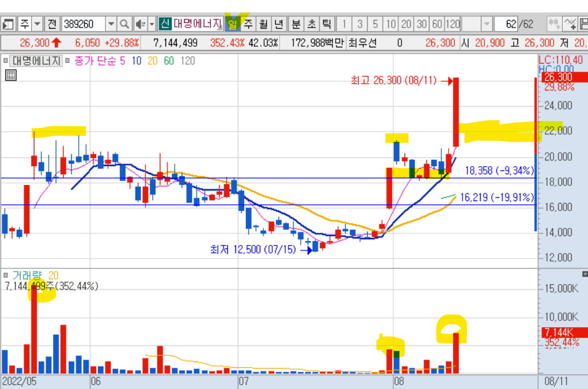
Task: Click the candle count field showing 62
Action: 506,24
